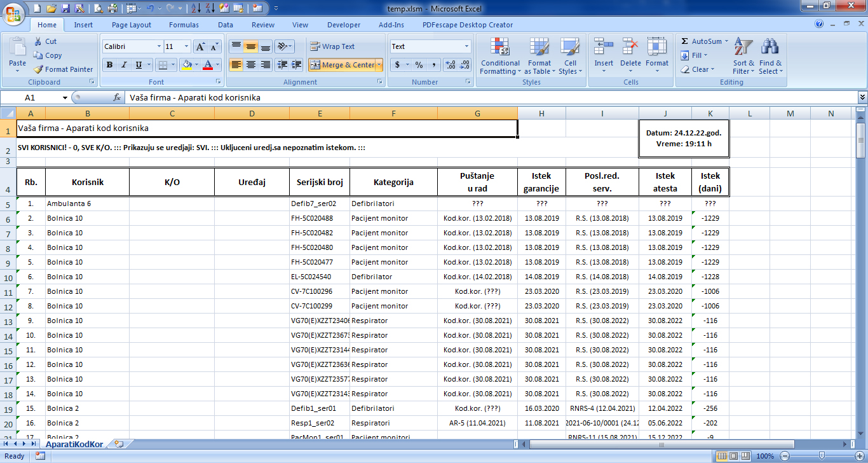Screen dimensions: 868x463
Task: Toggle Bold formatting
Action: [109, 65]
